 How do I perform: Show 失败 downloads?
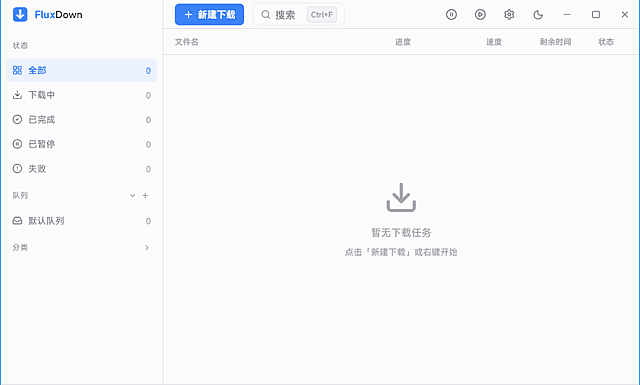tap(82, 169)
